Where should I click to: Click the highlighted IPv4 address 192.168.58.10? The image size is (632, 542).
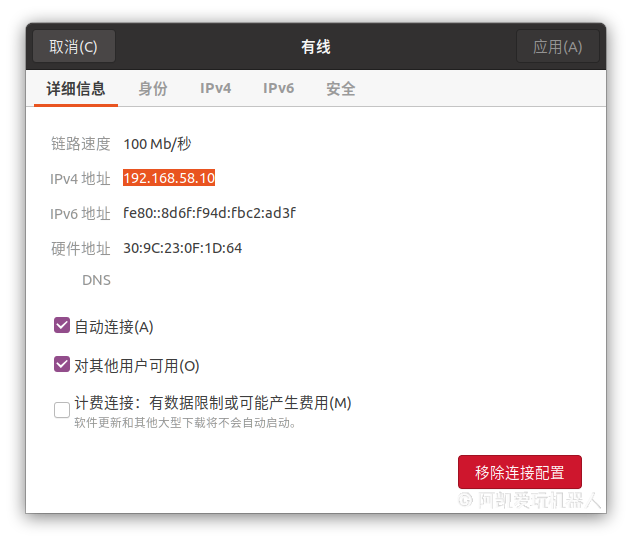pos(169,179)
